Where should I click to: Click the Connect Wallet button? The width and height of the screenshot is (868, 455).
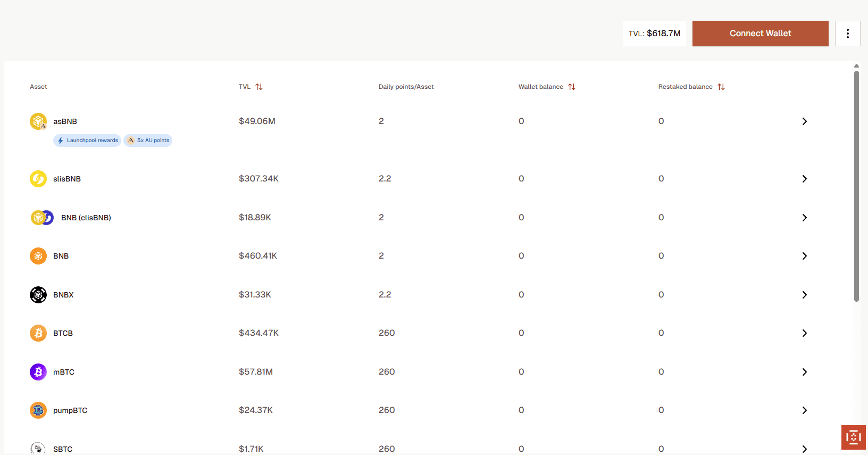coord(760,34)
